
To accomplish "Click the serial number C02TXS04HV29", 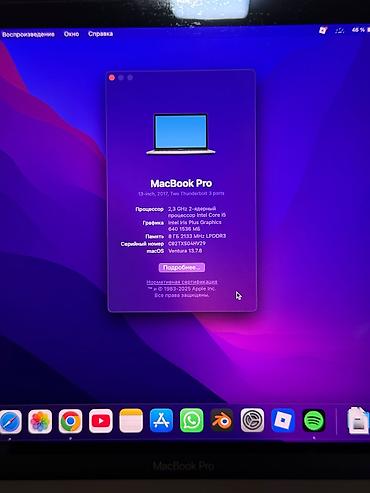I will pos(187,243).
